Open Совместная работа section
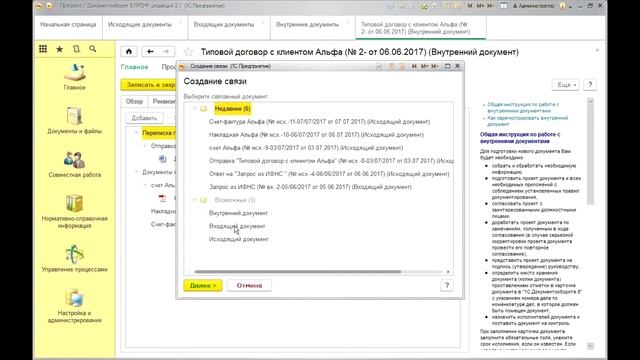640x360 pixels. pos(75,164)
